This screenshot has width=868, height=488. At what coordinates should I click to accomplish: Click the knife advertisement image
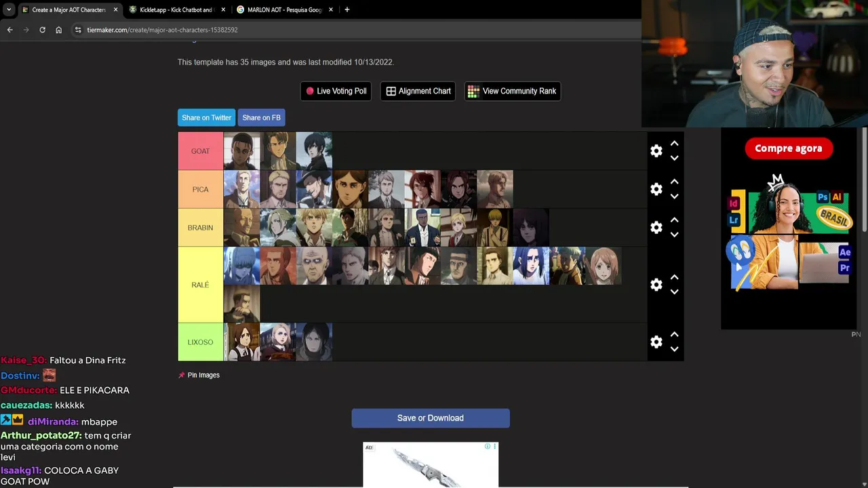(431, 466)
